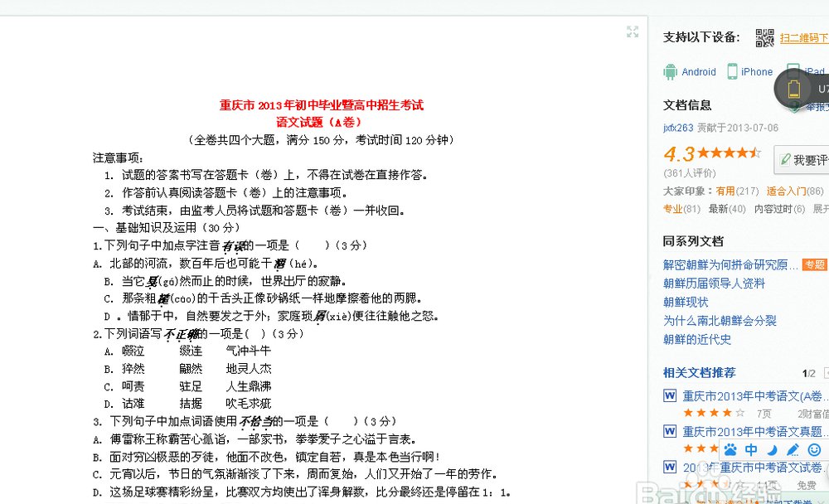Select the iPhone device icon

click(x=731, y=72)
